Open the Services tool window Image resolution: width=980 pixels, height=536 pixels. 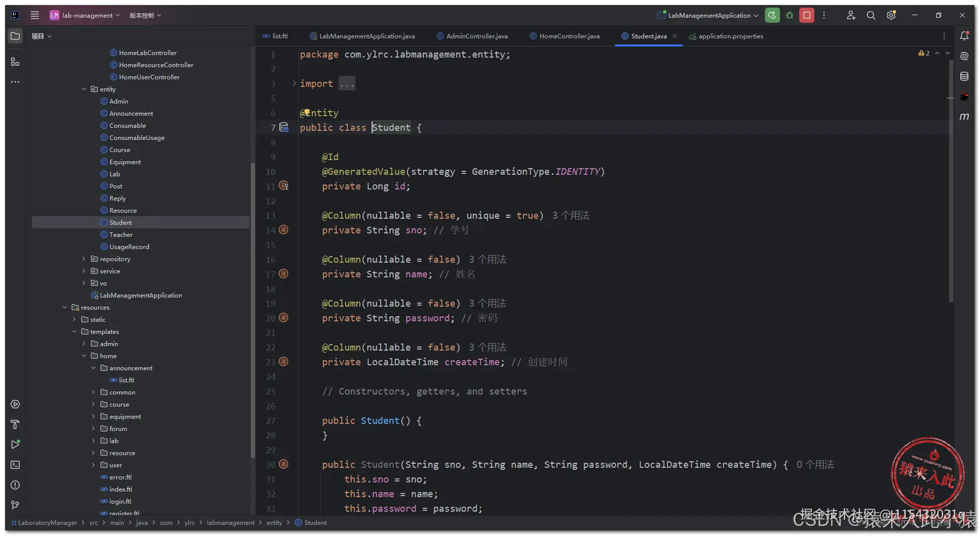click(x=15, y=404)
